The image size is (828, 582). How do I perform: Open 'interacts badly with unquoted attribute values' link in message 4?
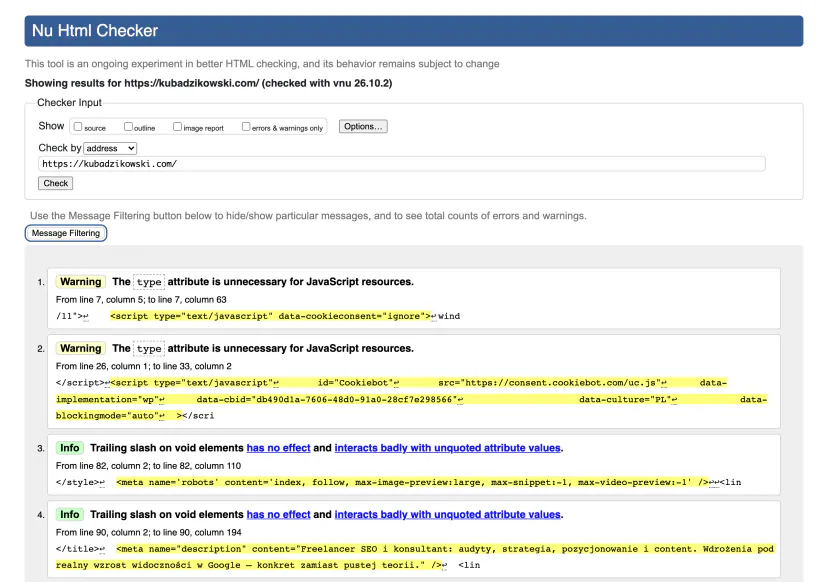pos(447,514)
